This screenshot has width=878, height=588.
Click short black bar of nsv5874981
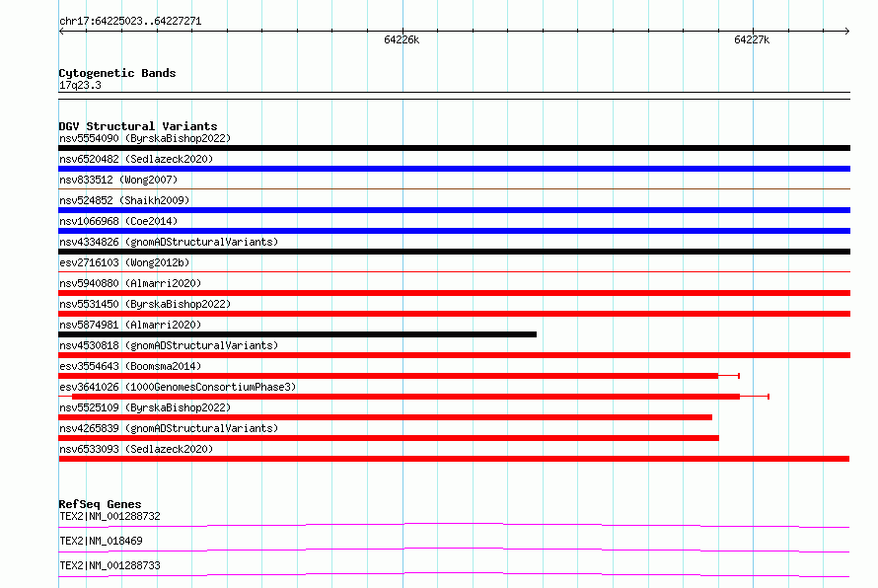coord(297,334)
